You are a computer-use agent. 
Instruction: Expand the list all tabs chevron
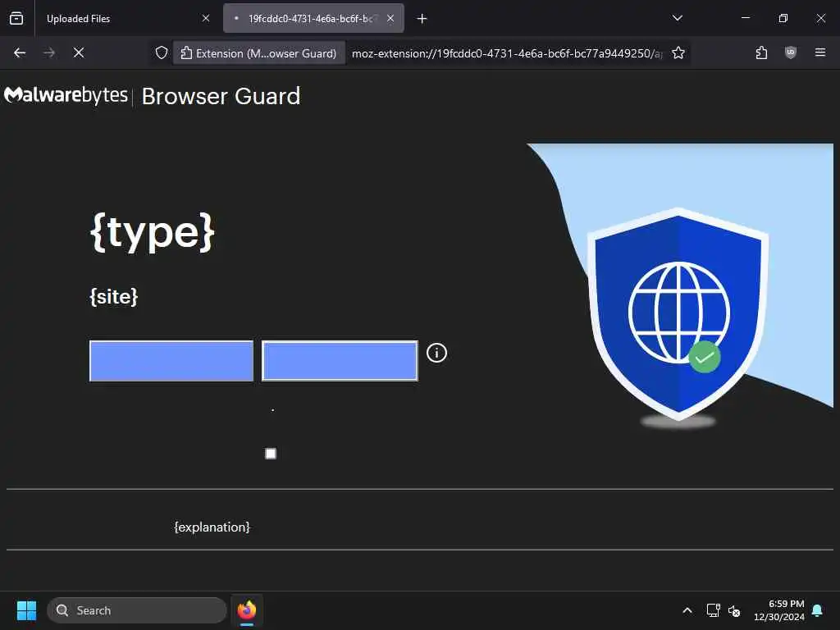[x=677, y=18]
